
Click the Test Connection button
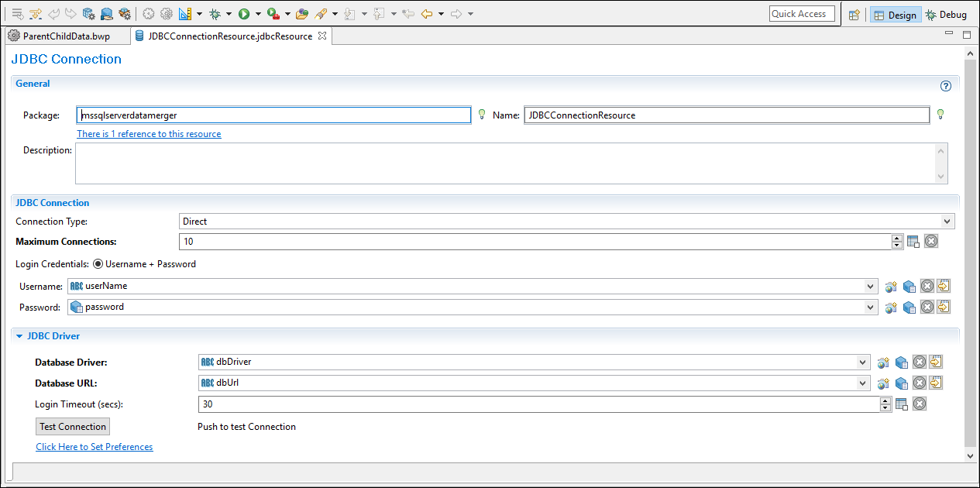[x=73, y=427]
